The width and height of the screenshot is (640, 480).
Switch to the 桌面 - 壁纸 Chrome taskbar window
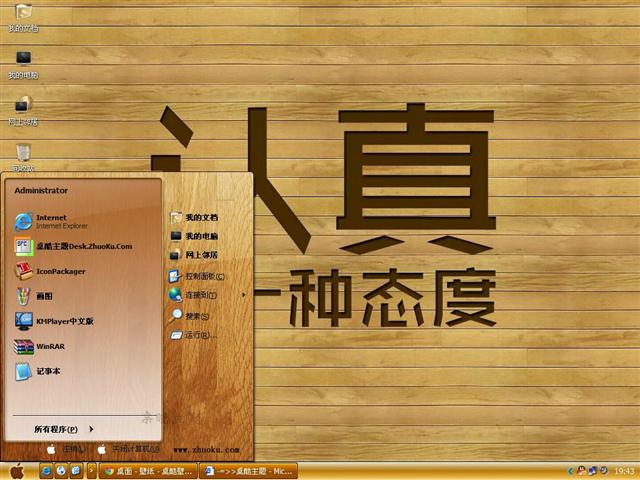pyautogui.click(x=148, y=471)
